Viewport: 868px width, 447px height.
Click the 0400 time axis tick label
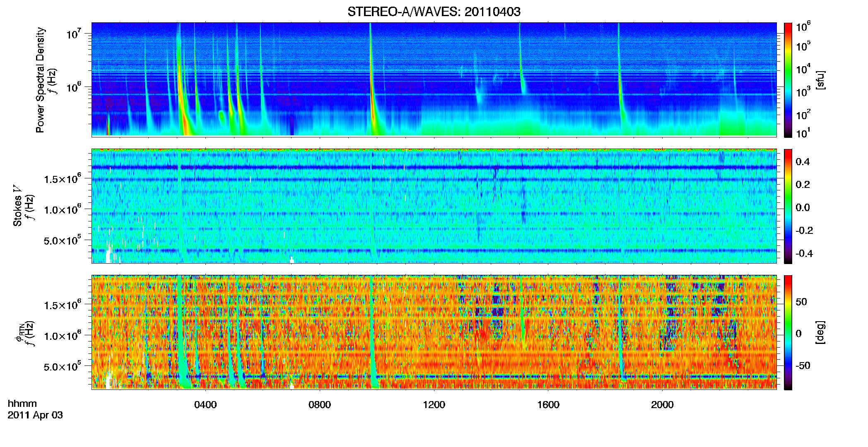[205, 405]
